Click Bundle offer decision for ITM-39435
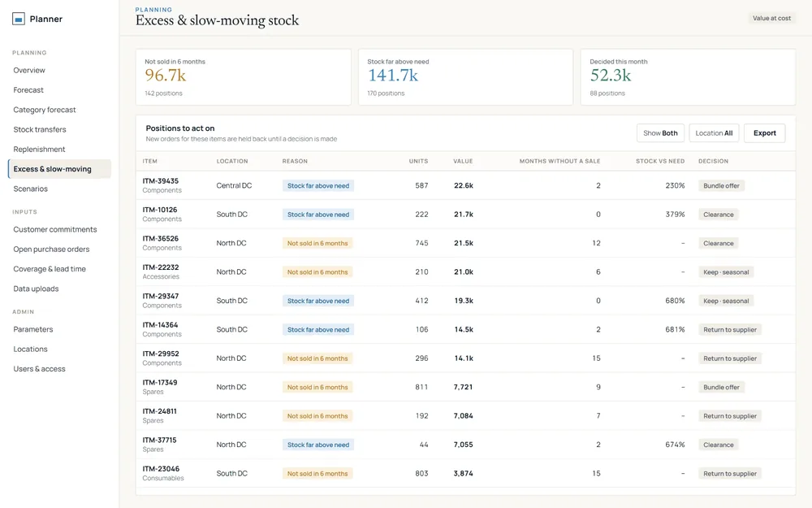Screen dimensions: 812x508 [x=721, y=185]
